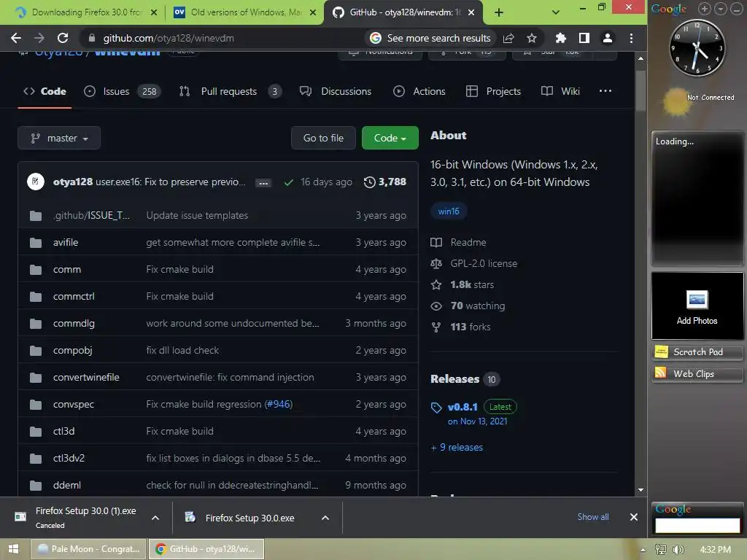Image resolution: width=747 pixels, height=560 pixels.
Task: Open otya128 avatar in commit row
Action: [36, 182]
